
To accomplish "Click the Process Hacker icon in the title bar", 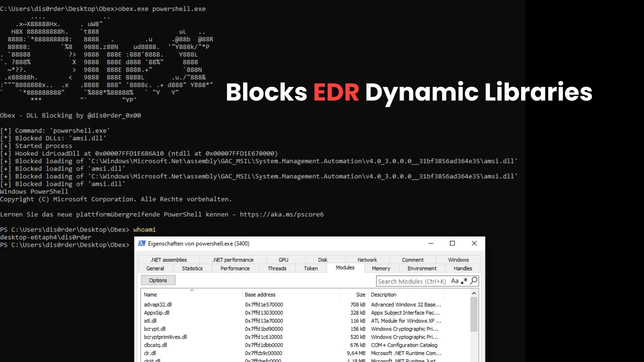I will pos(141,243).
